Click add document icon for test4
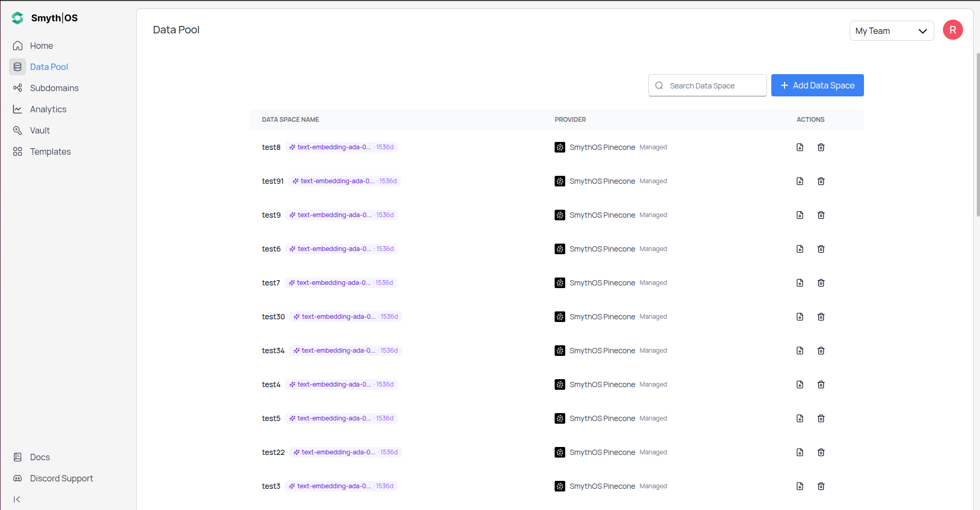The image size is (980, 510). [x=799, y=384]
